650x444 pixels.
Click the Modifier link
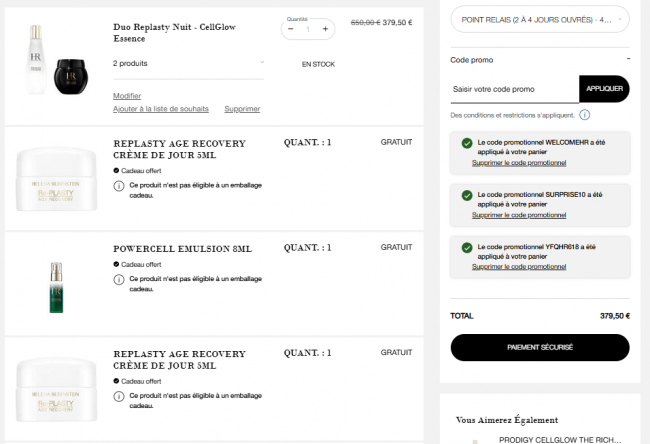[x=127, y=96]
